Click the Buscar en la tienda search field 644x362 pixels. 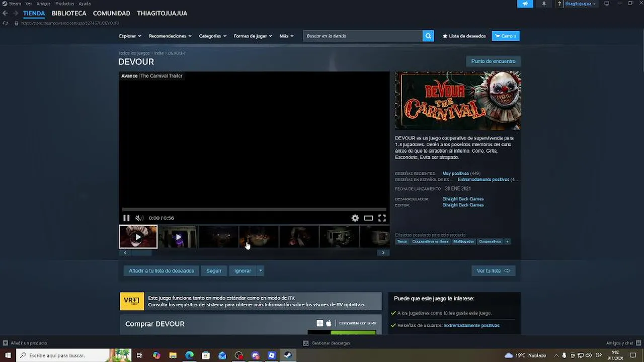tap(363, 36)
